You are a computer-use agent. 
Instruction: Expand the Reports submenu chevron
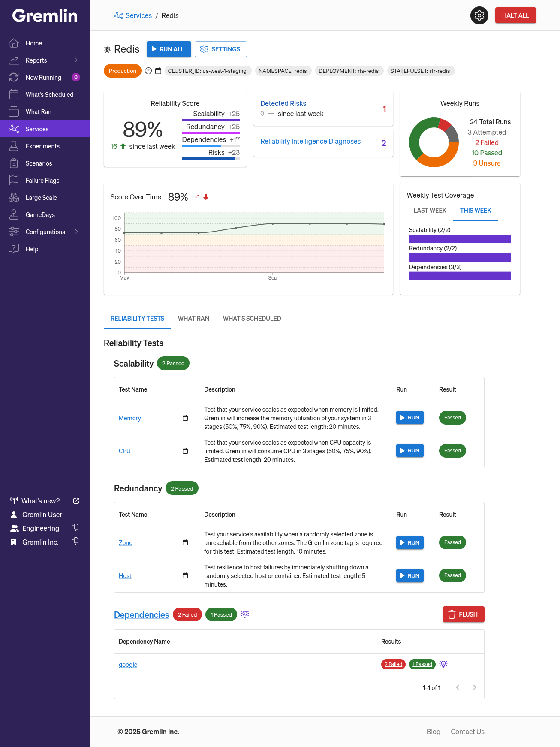pyautogui.click(x=76, y=60)
